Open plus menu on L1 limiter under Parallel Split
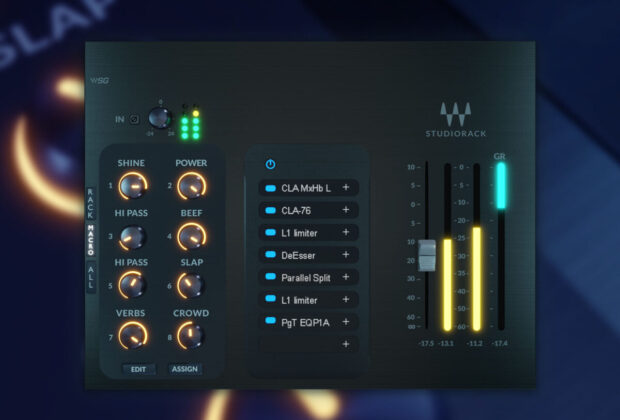 tap(346, 300)
